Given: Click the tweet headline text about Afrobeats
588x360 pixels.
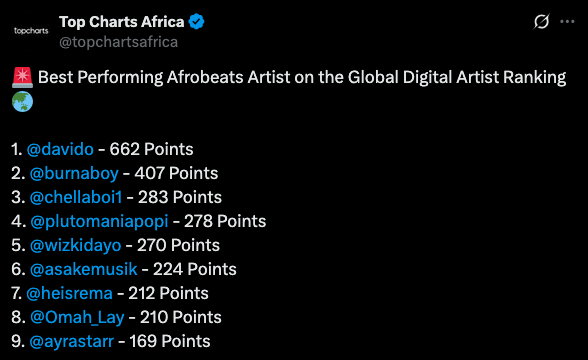Looking at the screenshot, I should click(x=302, y=77).
